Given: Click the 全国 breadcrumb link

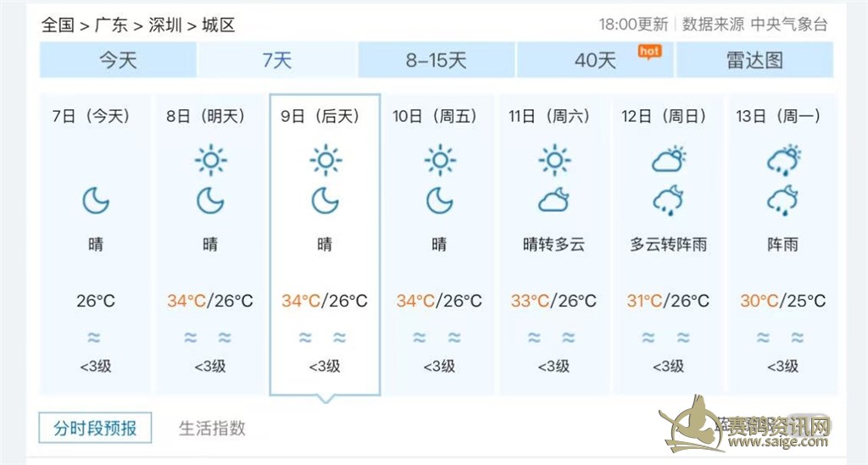Looking at the screenshot, I should click(x=58, y=25).
